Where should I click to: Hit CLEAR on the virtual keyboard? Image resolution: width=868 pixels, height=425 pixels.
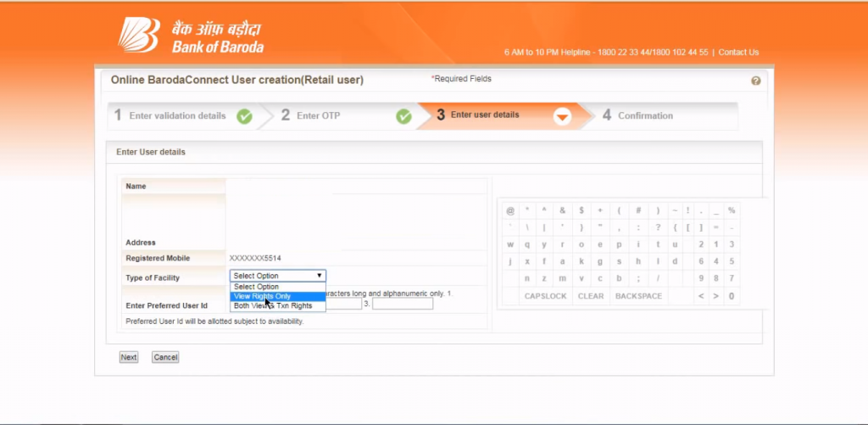click(x=591, y=296)
